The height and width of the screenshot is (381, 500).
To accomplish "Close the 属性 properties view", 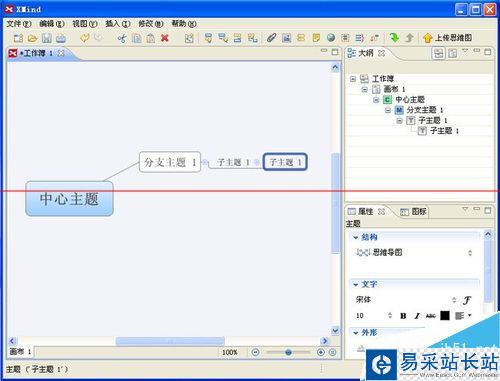I will [x=381, y=211].
